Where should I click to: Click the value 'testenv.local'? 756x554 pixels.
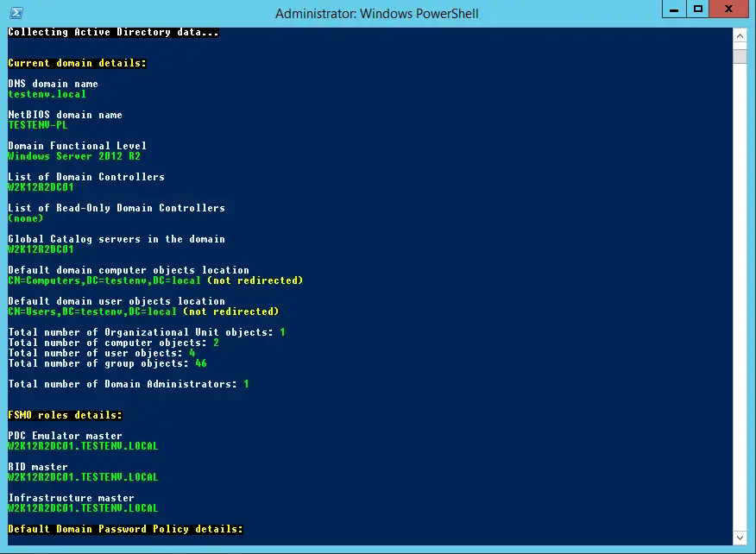pyautogui.click(x=47, y=95)
